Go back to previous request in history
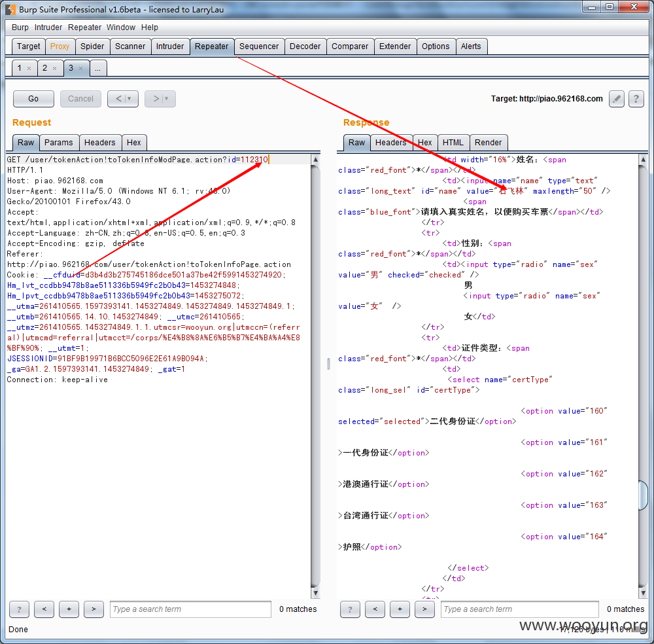This screenshot has width=654, height=644. (119, 99)
